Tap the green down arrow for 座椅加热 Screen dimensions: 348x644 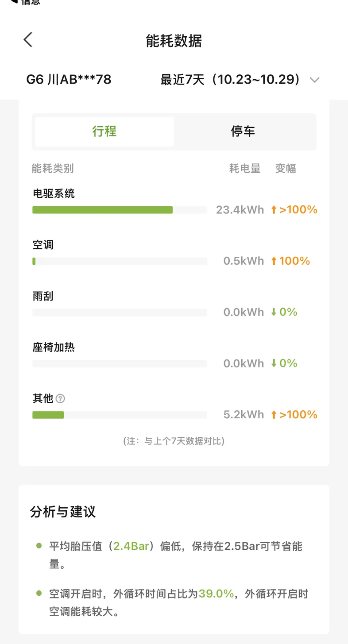point(274,364)
